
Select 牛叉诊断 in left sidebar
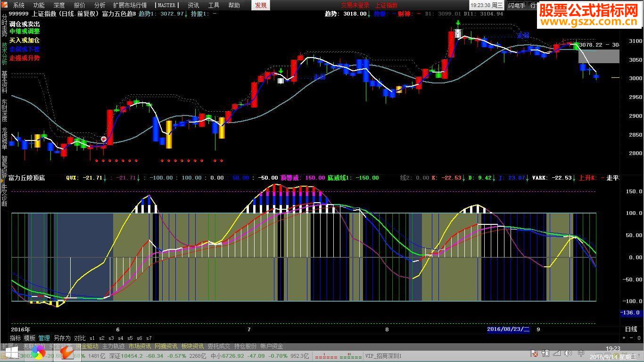pyautogui.click(x=4, y=195)
